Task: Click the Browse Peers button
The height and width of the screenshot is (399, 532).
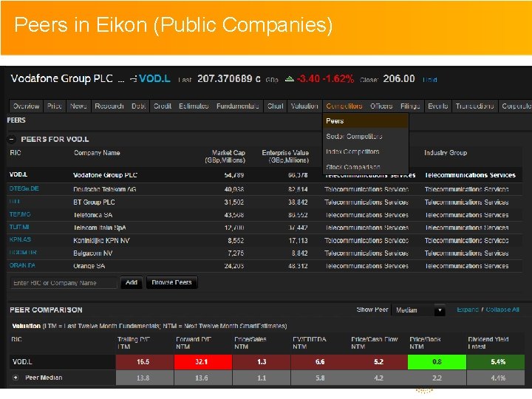Action: pos(171,282)
